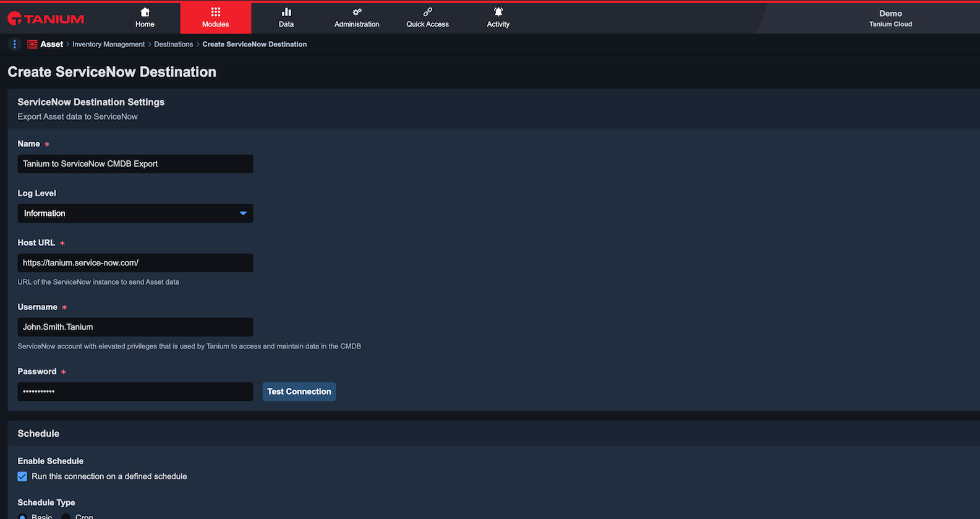Open the Activity menu label

tap(498, 24)
